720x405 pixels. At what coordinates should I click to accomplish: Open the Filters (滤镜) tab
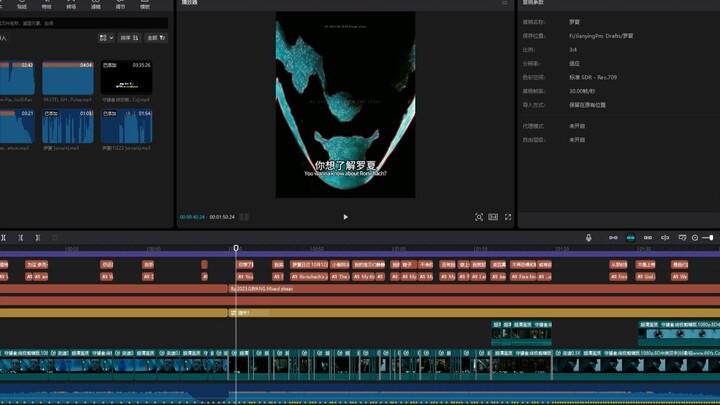tap(96, 5)
